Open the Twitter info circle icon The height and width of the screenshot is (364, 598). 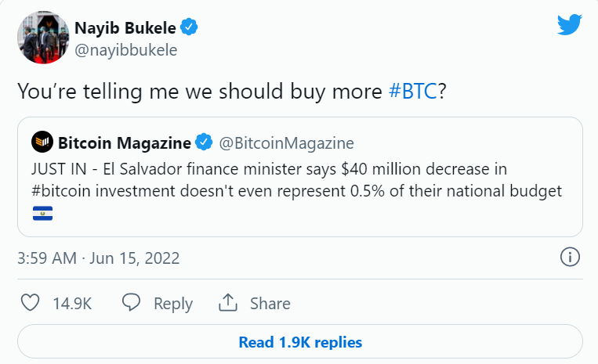570,257
